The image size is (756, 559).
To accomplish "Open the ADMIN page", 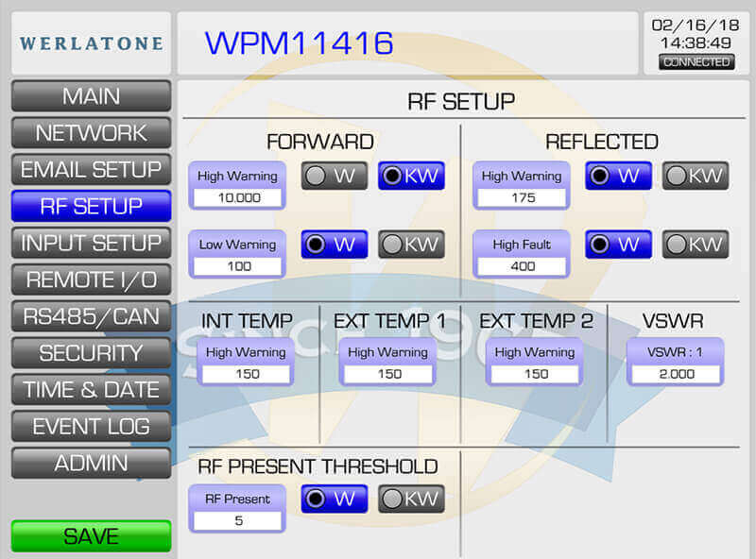I will click(x=91, y=463).
